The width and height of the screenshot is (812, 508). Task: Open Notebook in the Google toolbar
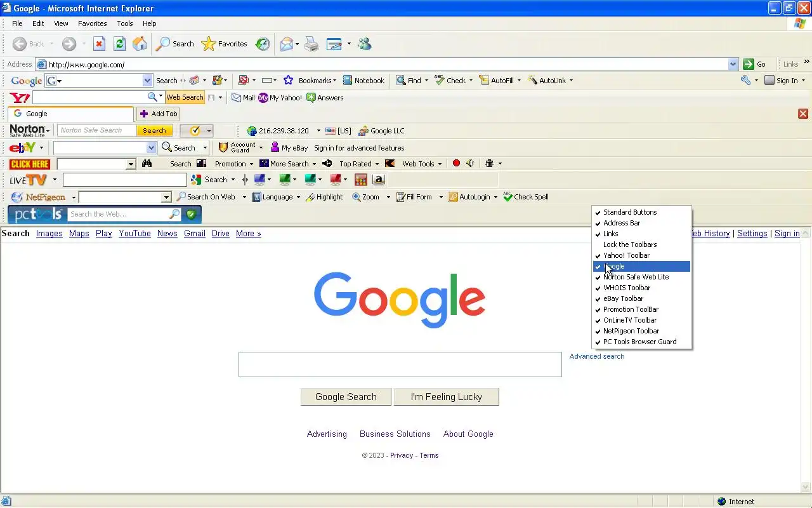click(x=363, y=81)
